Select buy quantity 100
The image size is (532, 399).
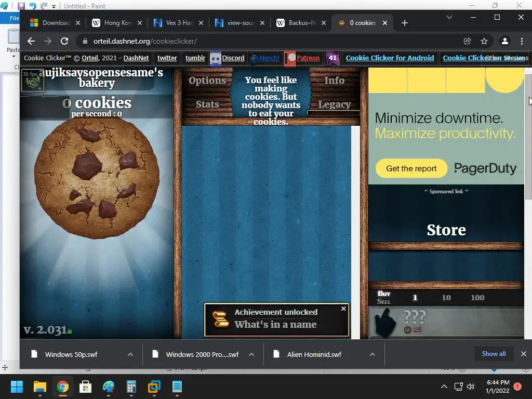[477, 298]
